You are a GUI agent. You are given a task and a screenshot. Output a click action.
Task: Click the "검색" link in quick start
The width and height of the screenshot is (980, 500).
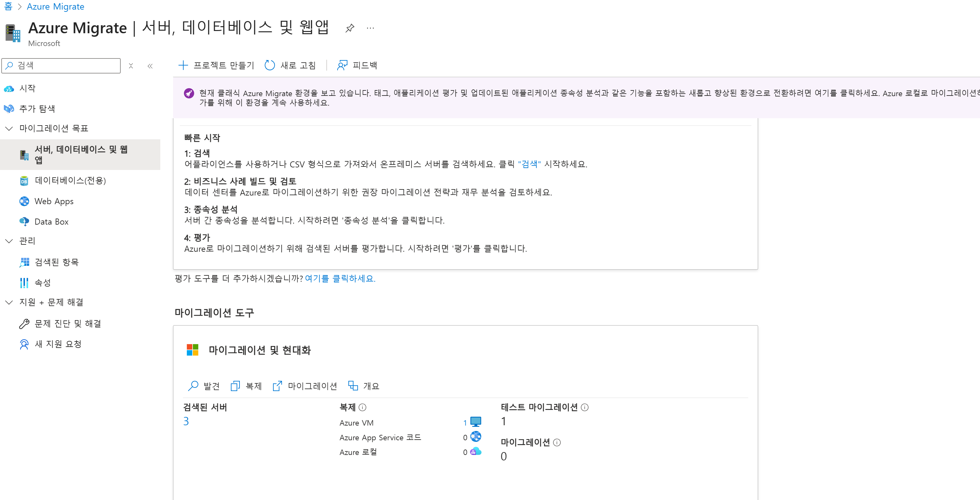pyautogui.click(x=529, y=164)
